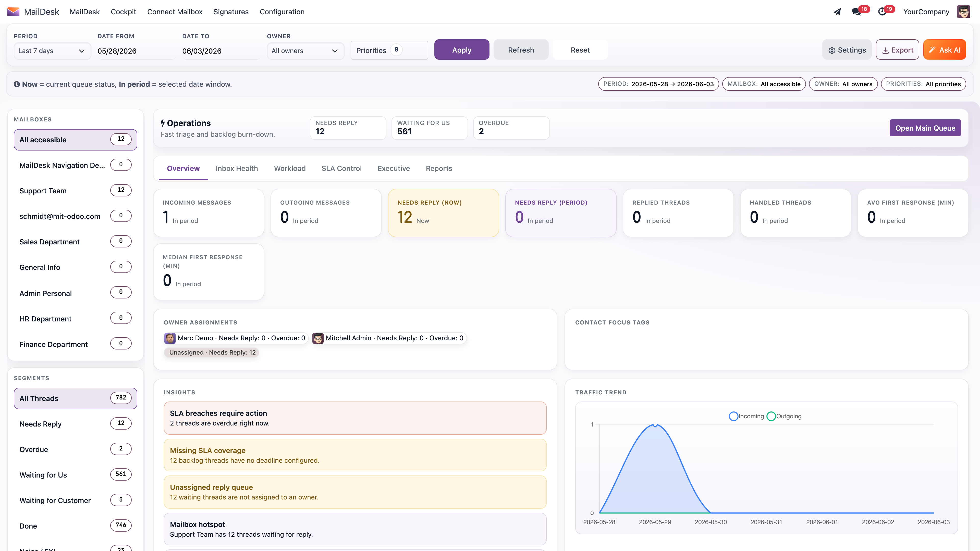This screenshot has width=980, height=551.
Task: Toggle the Incoming series legend marker
Action: pos(733,416)
